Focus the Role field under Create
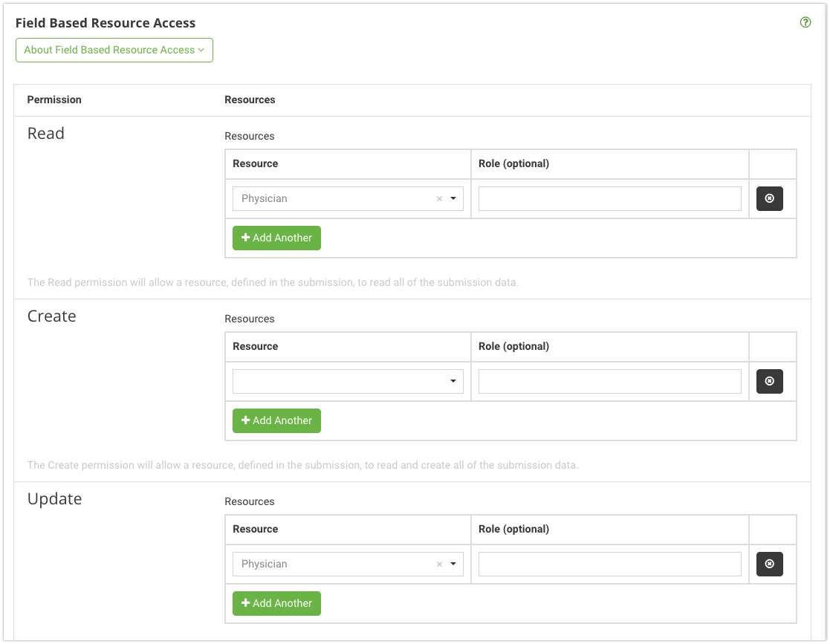This screenshot has width=830, height=644. click(609, 381)
